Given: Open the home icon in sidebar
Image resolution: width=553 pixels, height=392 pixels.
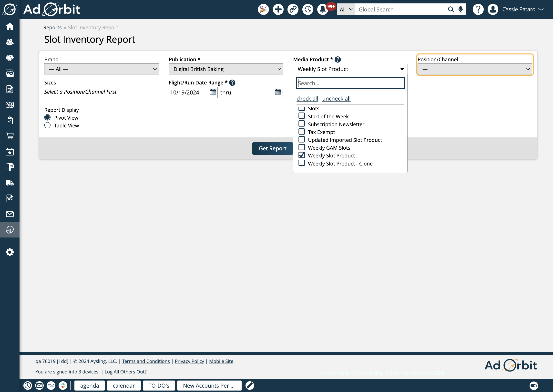Looking at the screenshot, I should click(10, 26).
